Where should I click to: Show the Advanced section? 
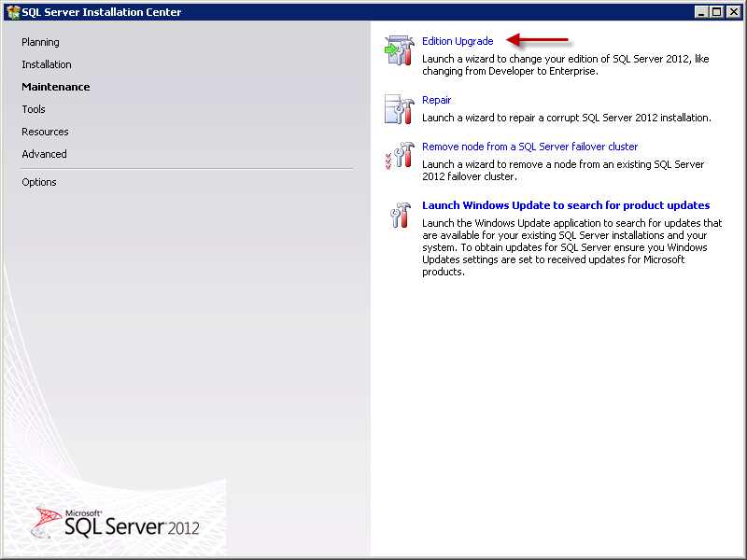[44, 154]
